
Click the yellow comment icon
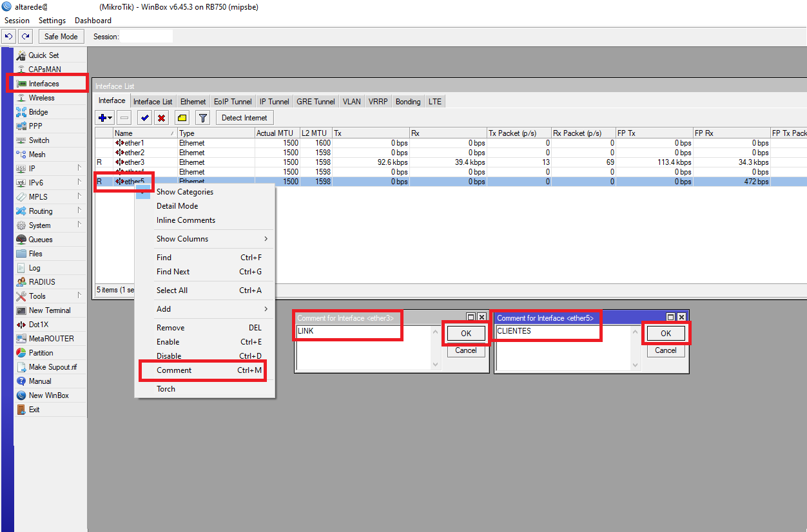tap(182, 118)
